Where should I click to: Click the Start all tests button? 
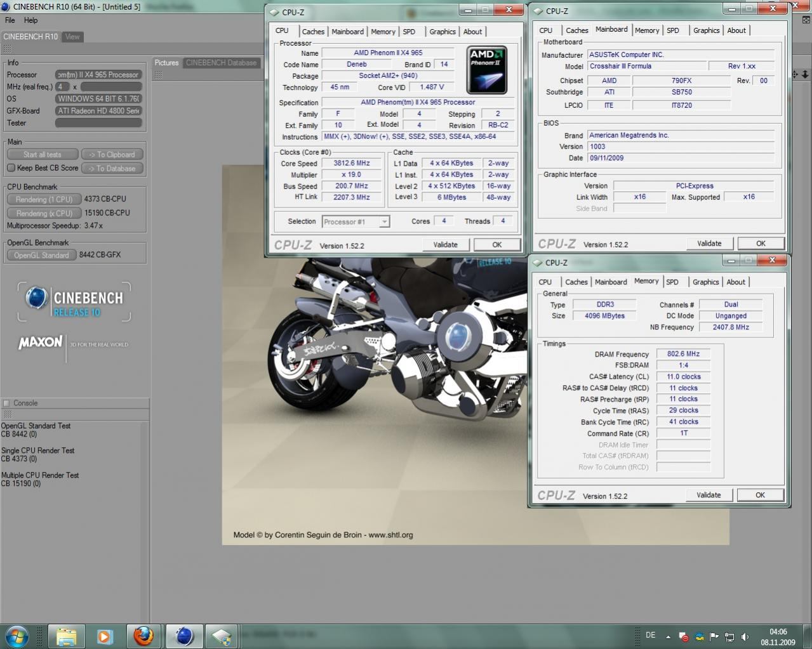pyautogui.click(x=43, y=154)
